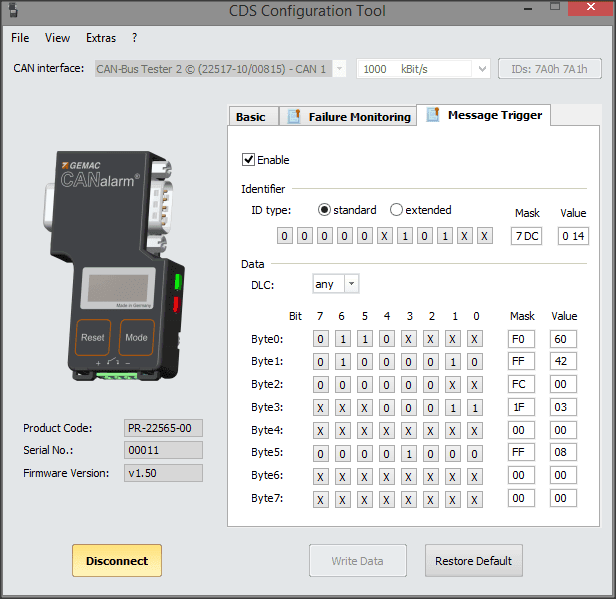Click the Disconnect button
This screenshot has width=616, height=599.
click(117, 561)
